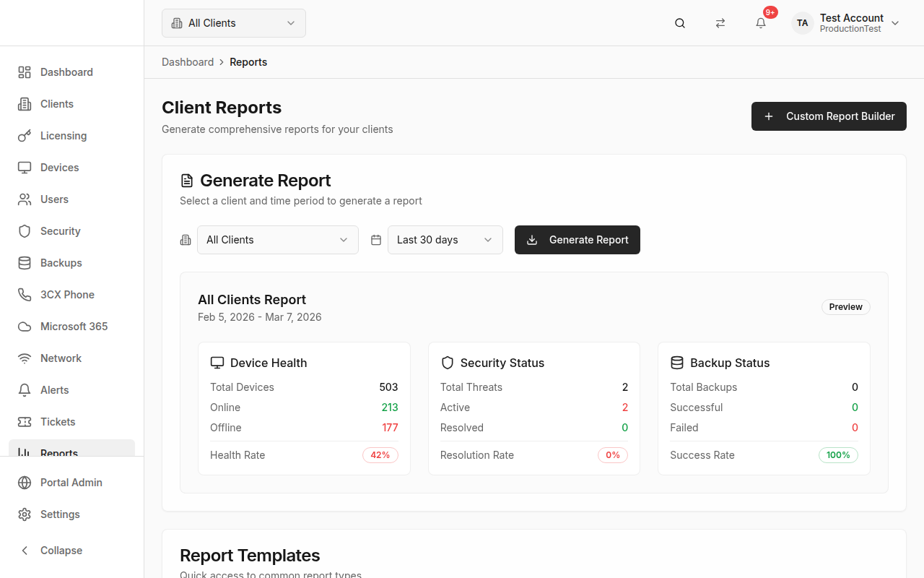The image size is (924, 578).
Task: Click the Reports breadcrumb text
Action: point(248,62)
